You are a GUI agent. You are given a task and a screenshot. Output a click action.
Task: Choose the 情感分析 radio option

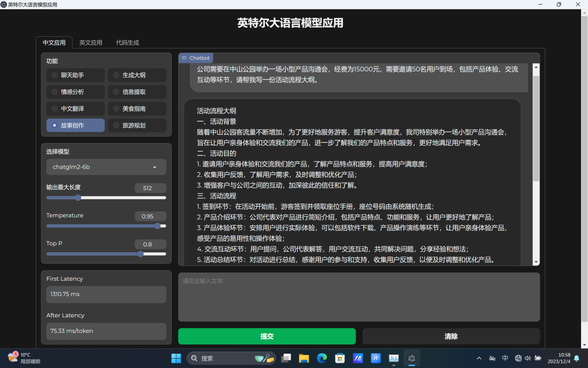(76, 92)
